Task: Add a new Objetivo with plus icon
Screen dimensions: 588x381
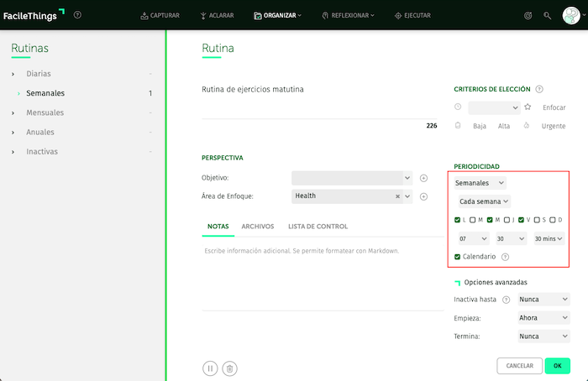Action: pos(423,178)
